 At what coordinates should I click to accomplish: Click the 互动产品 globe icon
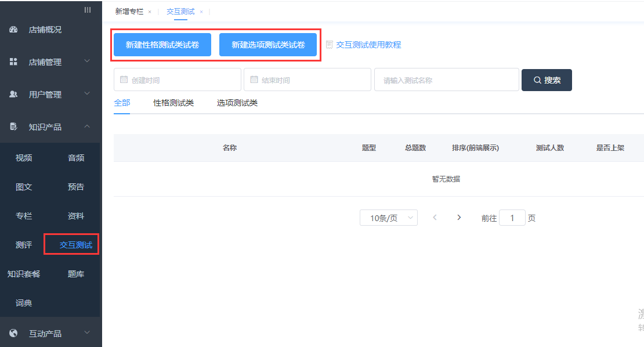(x=13, y=333)
